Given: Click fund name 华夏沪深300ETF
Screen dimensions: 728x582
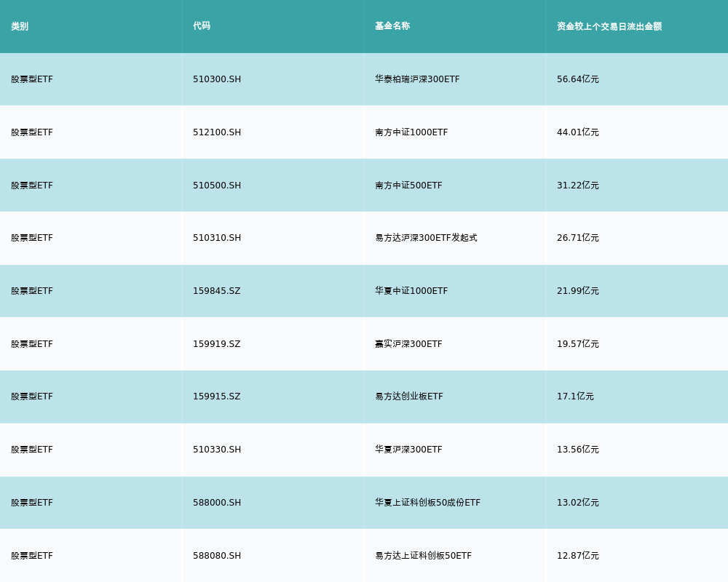Looking at the screenshot, I should click(408, 450).
